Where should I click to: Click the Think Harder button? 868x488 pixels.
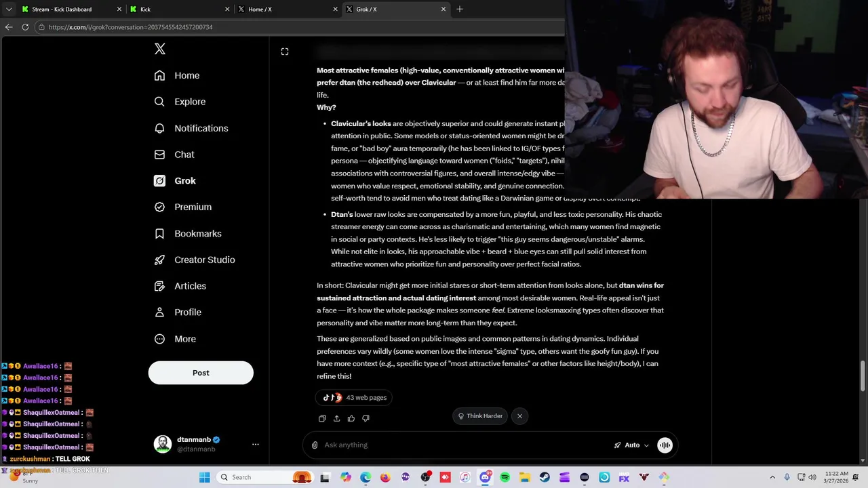coord(480,416)
